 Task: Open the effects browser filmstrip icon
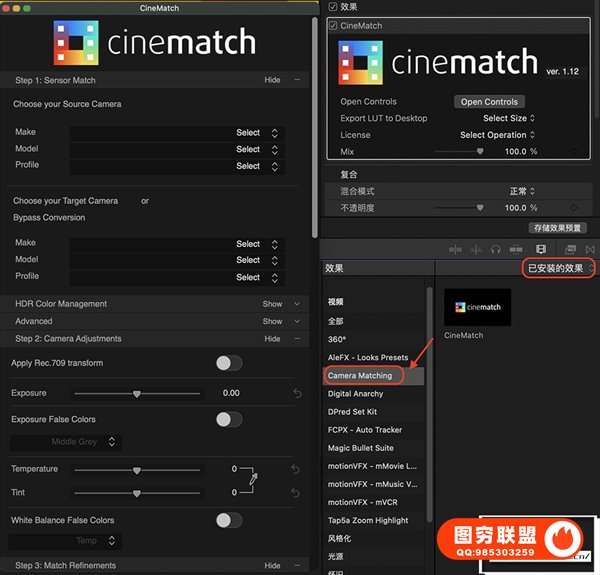pyautogui.click(x=541, y=249)
